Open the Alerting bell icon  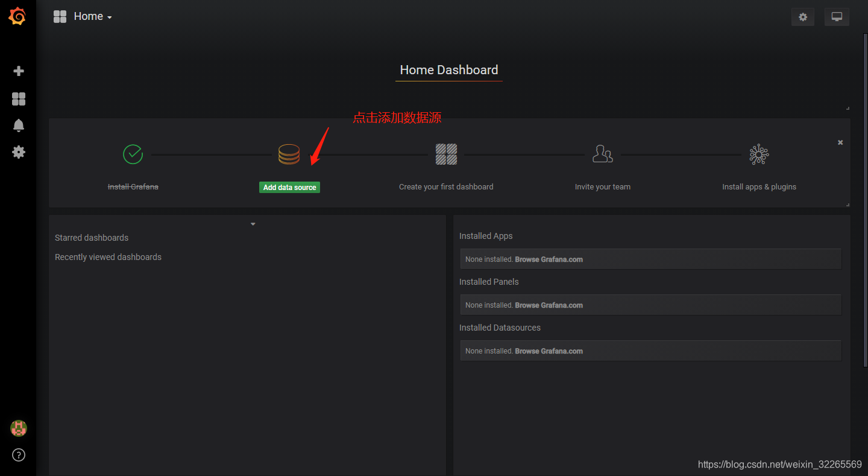(19, 125)
